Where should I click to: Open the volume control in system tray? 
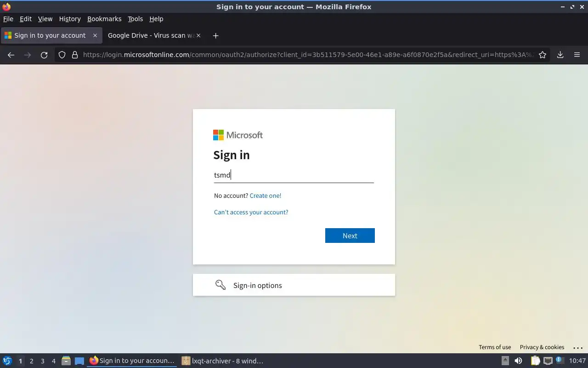click(x=518, y=361)
